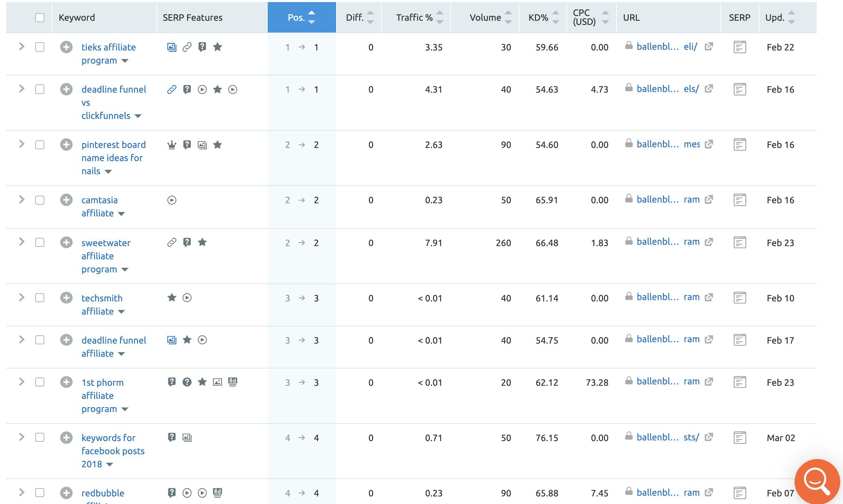Open redbubble row URL external link icon
The image size is (843, 504).
tap(709, 492)
